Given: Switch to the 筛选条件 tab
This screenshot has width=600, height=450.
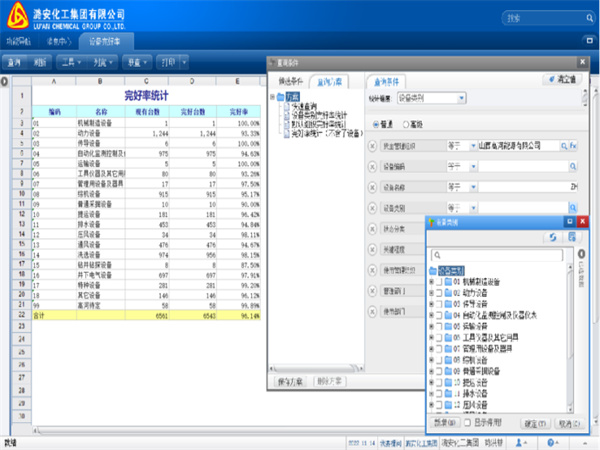Looking at the screenshot, I should [x=289, y=81].
